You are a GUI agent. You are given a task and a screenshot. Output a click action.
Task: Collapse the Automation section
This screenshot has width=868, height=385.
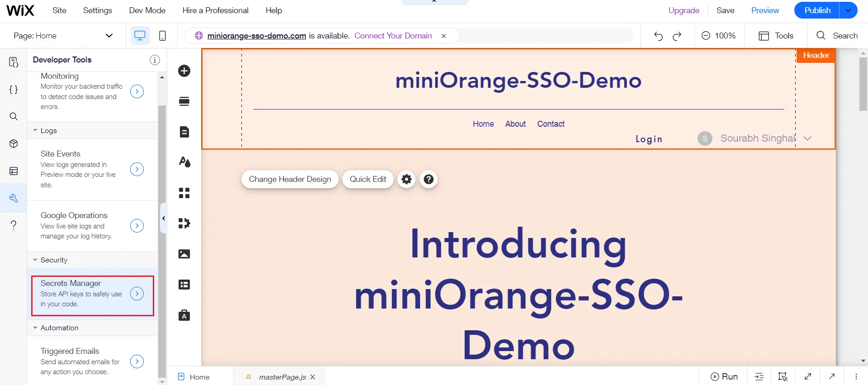(x=35, y=328)
